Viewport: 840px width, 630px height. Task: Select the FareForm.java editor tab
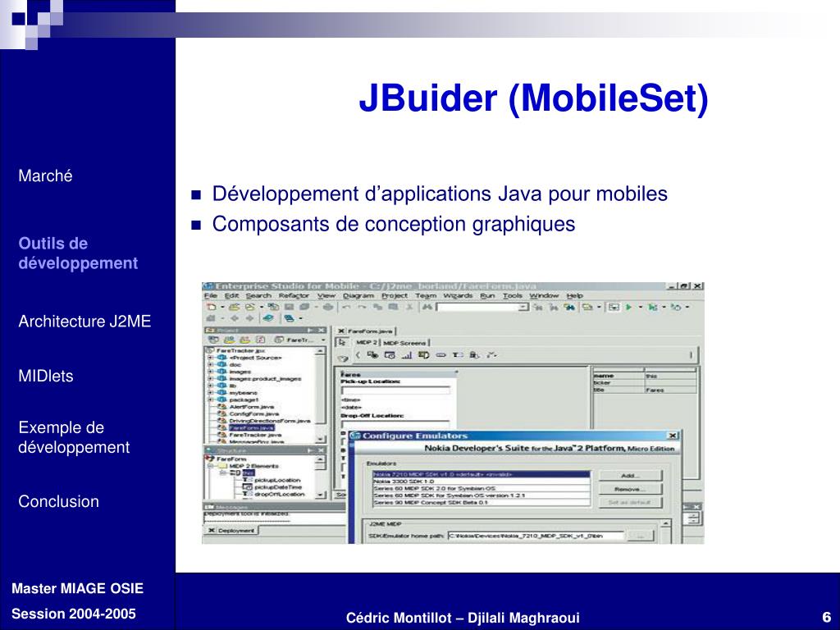(365, 331)
